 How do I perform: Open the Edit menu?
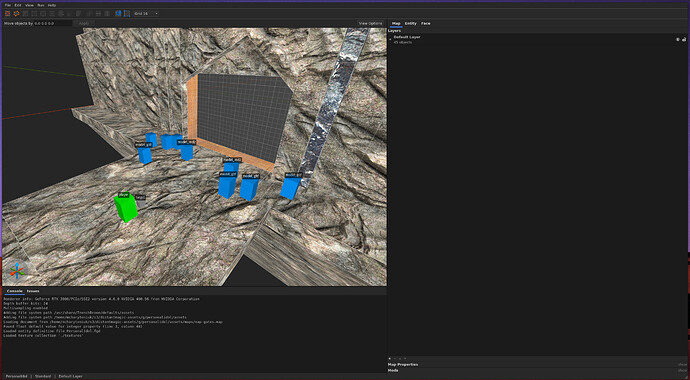(x=18, y=5)
